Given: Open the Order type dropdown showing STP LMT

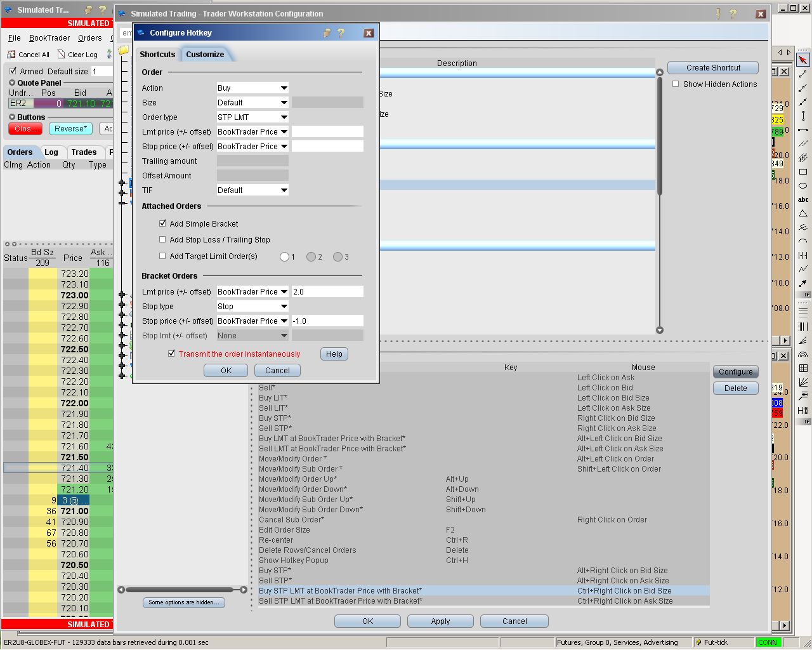Looking at the screenshot, I should [252, 117].
